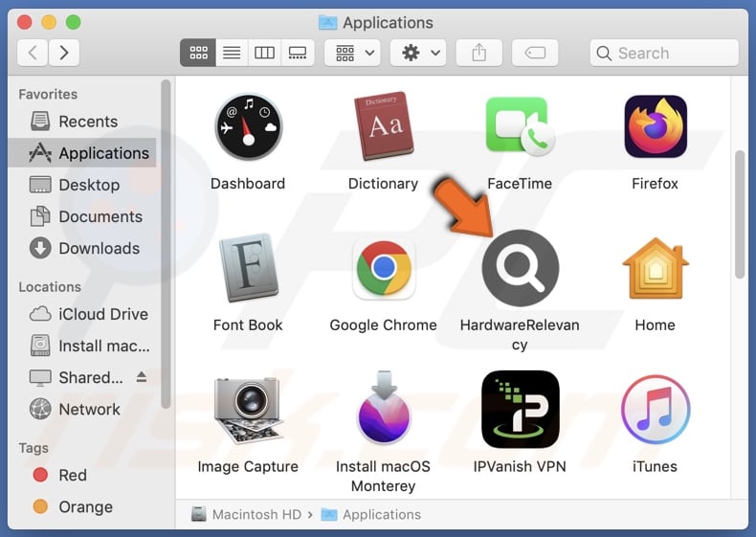756x537 pixels.
Task: Select the Home app icon
Action: (x=656, y=268)
